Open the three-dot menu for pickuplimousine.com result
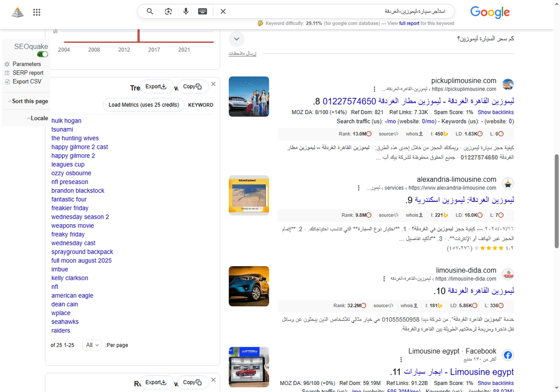The height and width of the screenshot is (392, 560). pyautogui.click(x=374, y=89)
